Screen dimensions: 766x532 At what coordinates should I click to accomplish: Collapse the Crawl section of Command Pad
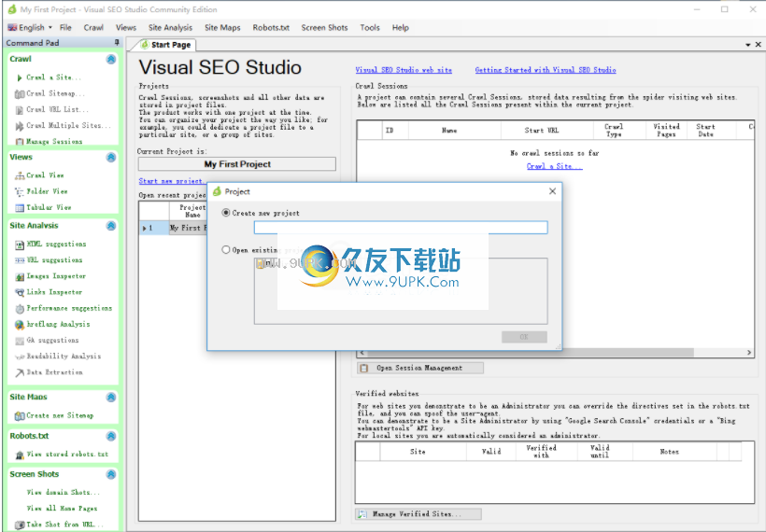click(111, 59)
